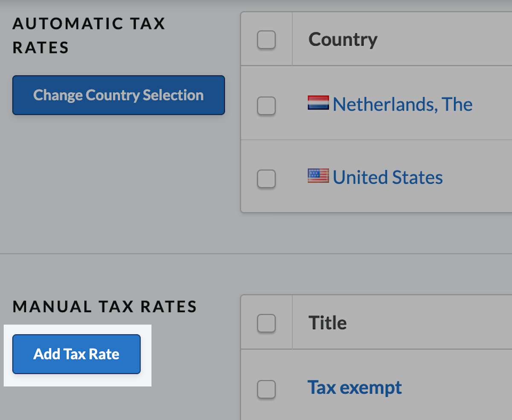
Task: Sort by the Title column header
Action: [327, 323]
